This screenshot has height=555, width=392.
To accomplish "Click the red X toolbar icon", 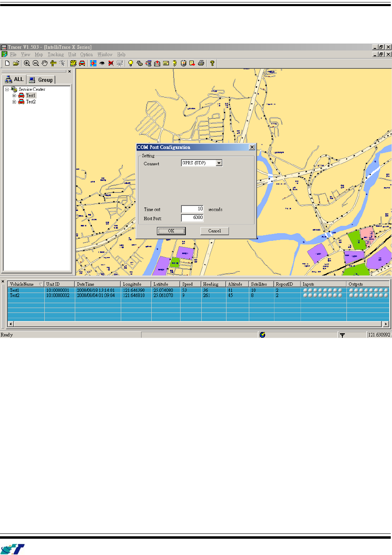I will [x=111, y=63].
